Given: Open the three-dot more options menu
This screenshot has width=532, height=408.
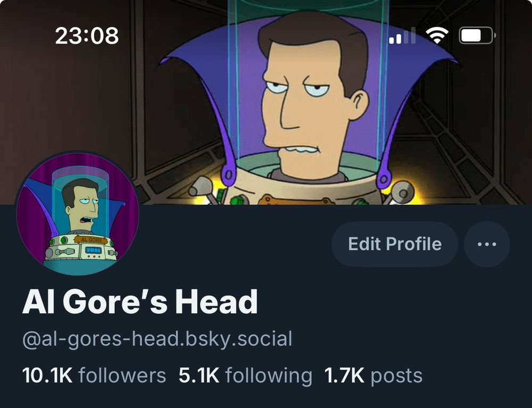Looking at the screenshot, I should (x=487, y=244).
